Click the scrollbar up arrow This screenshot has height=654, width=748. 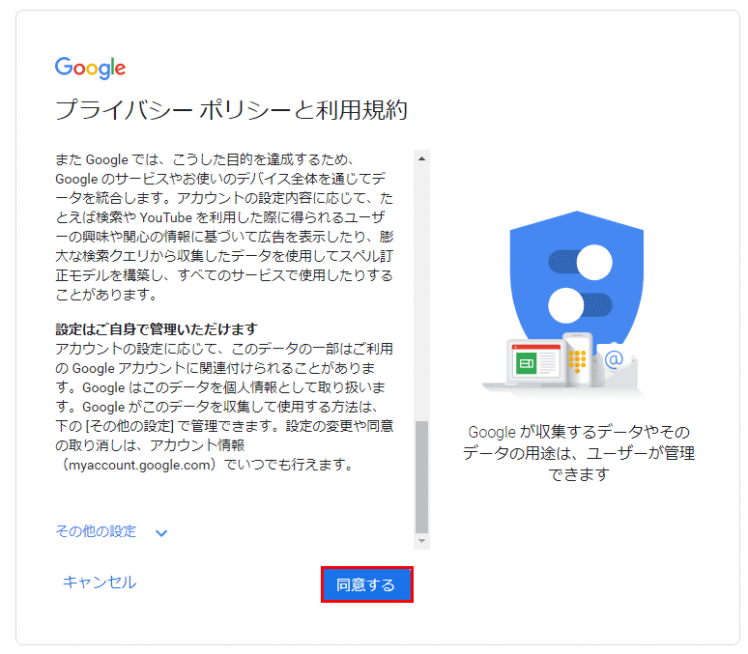(422, 159)
